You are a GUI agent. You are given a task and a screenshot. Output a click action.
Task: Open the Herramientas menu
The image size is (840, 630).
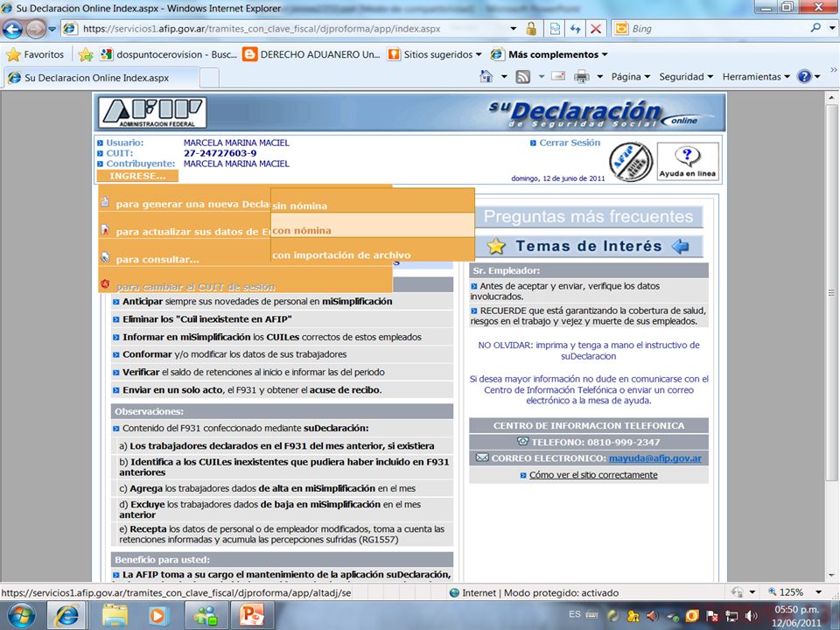pos(756,77)
